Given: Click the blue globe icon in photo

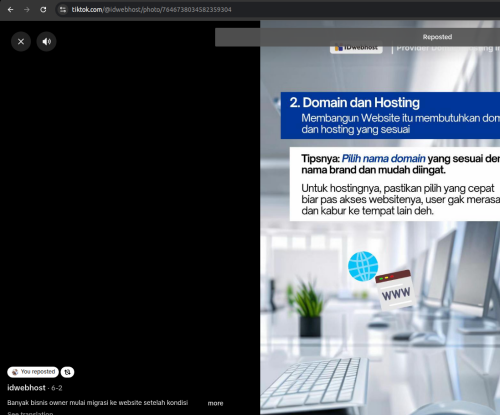Looking at the screenshot, I should 363,266.
